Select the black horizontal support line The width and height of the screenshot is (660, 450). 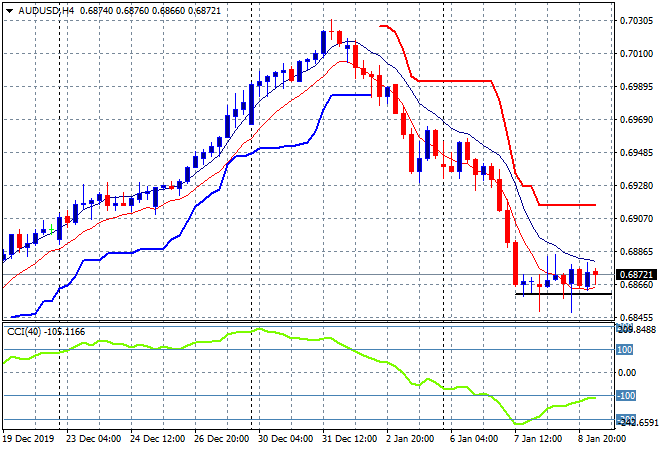point(564,294)
